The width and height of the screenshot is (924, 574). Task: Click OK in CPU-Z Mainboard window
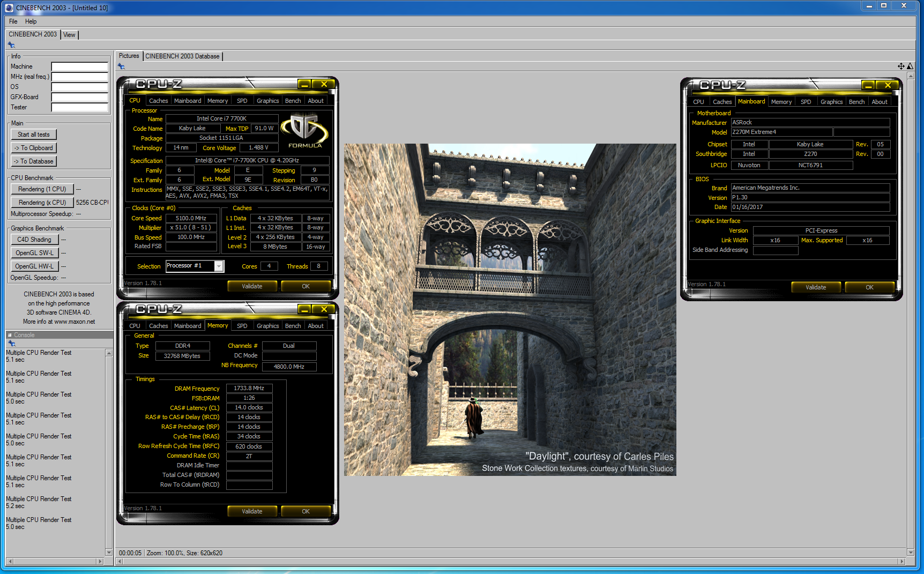point(869,287)
